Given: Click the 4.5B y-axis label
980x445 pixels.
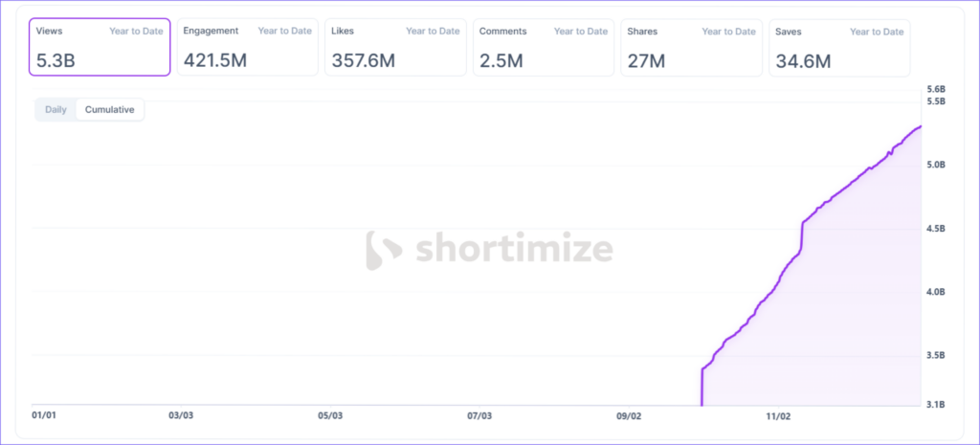Looking at the screenshot, I should (x=937, y=229).
